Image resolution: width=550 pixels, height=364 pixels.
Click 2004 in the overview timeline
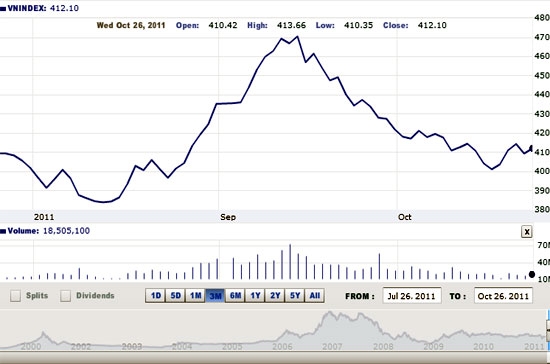click(x=181, y=346)
